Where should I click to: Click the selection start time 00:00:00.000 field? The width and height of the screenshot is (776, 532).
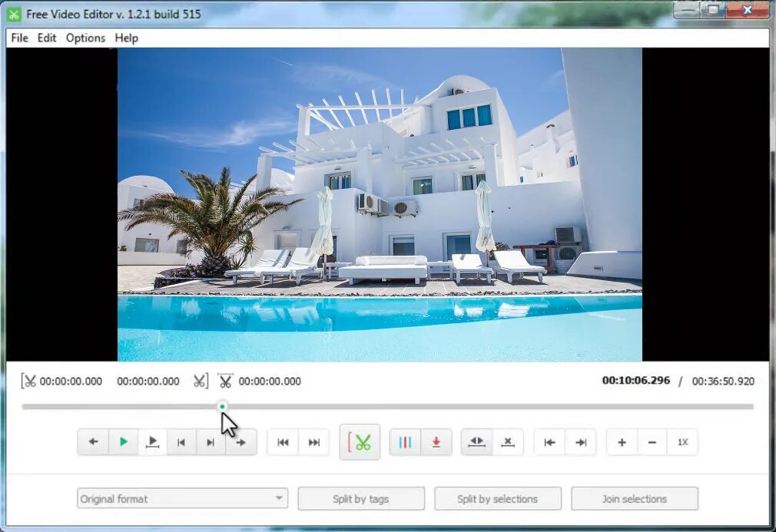point(71,382)
